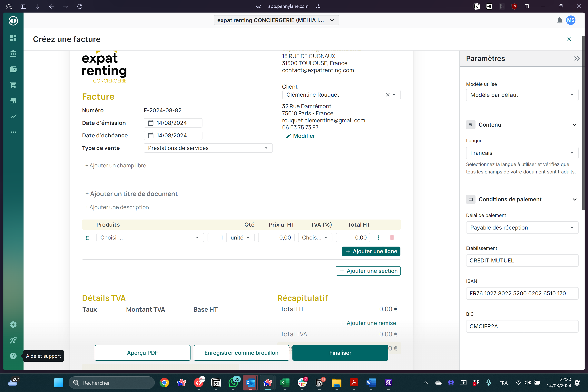Click the taskbar Rechercher search box
The image size is (588, 392).
pyautogui.click(x=112, y=383)
